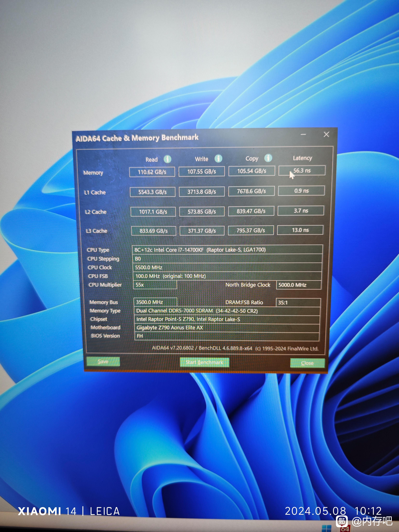Click the Latency column header

coord(302,158)
